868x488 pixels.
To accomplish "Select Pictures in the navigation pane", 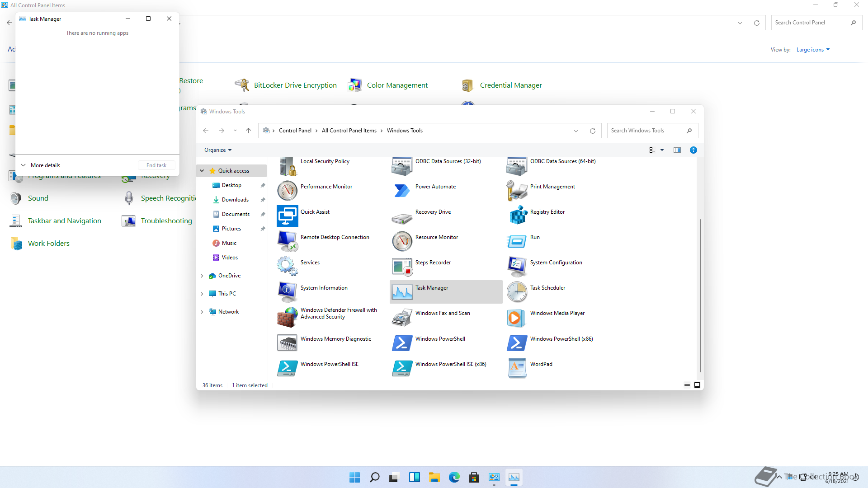I will 231,229.
